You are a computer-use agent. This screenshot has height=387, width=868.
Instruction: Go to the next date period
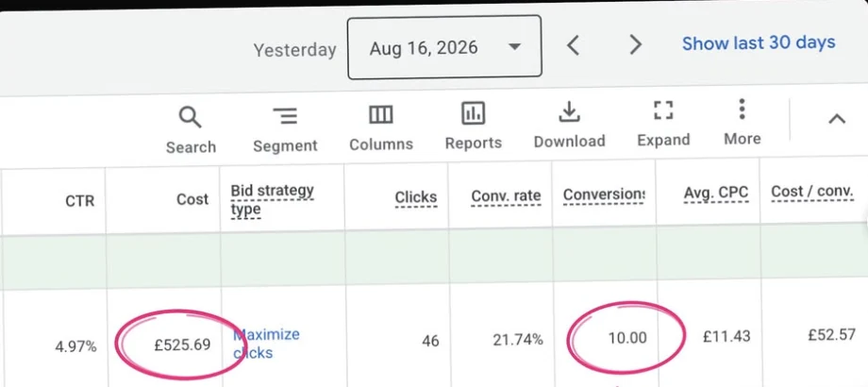click(636, 45)
